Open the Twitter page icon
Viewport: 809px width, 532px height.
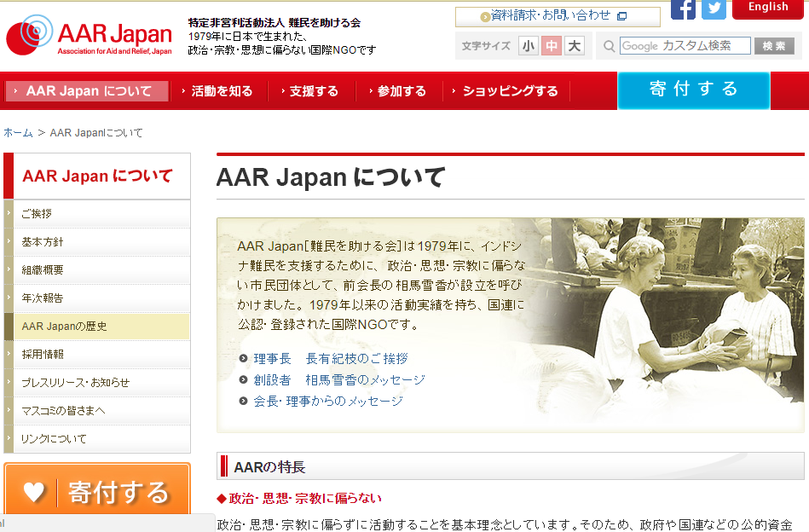714,9
